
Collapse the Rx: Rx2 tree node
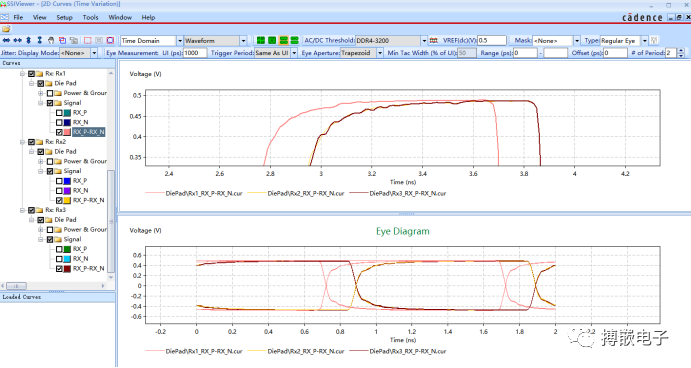22,142
